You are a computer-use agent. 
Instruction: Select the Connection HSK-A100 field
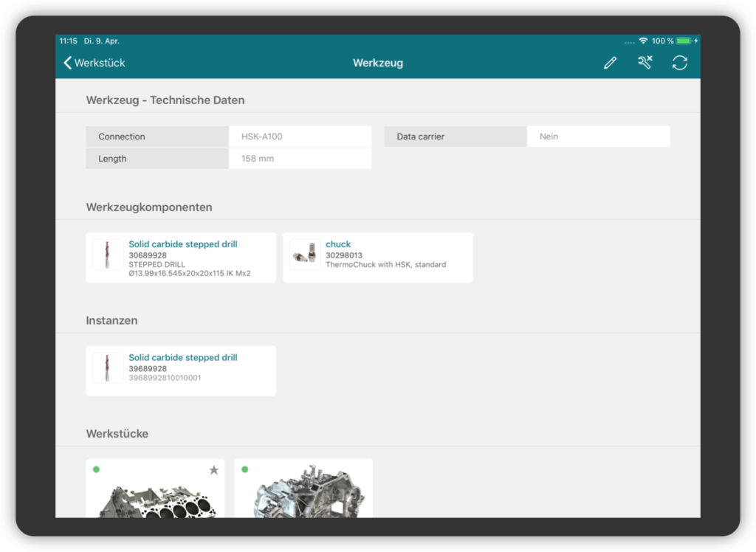tap(300, 137)
